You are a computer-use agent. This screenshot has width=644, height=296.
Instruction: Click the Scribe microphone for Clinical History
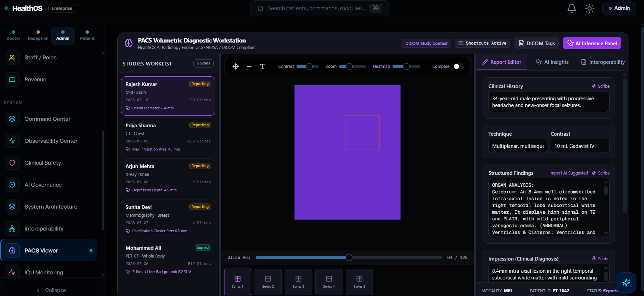[601, 86]
